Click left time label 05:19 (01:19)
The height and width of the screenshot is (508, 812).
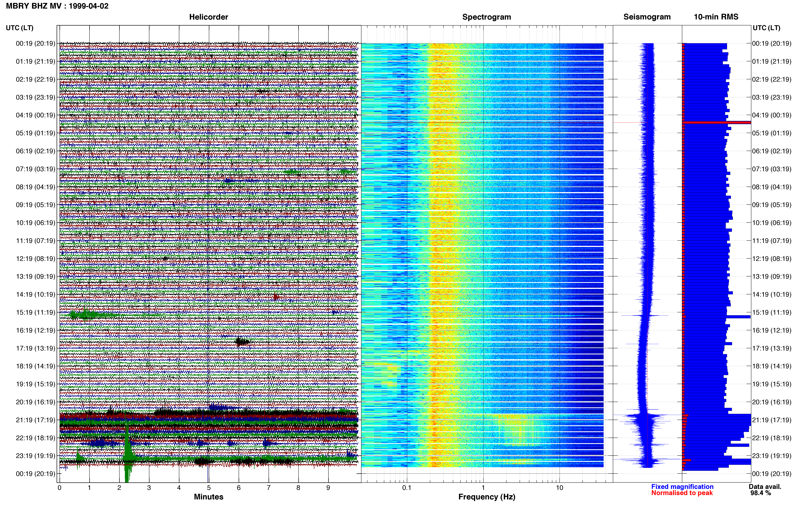pos(36,133)
